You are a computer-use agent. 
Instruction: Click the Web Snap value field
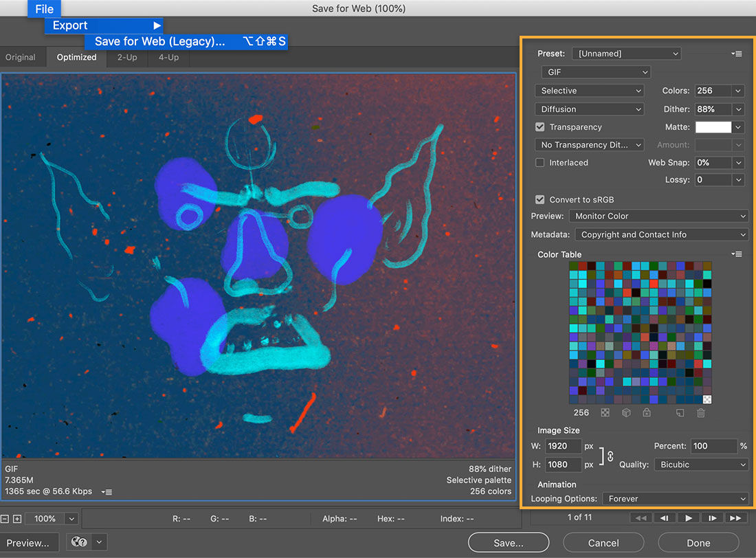[x=713, y=163]
